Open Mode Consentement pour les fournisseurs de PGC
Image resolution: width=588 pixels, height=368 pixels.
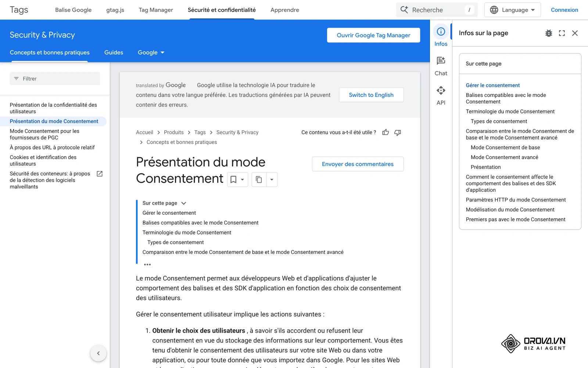click(44, 134)
